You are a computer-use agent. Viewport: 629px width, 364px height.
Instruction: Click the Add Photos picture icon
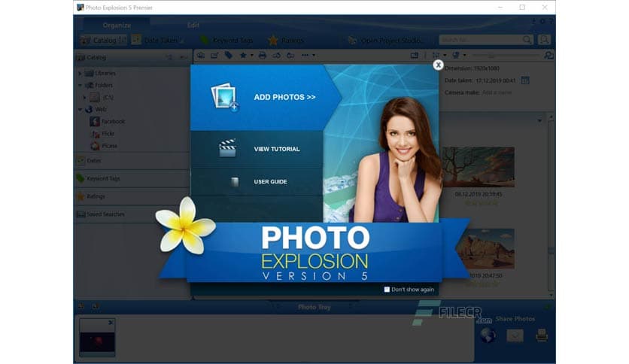coord(225,96)
